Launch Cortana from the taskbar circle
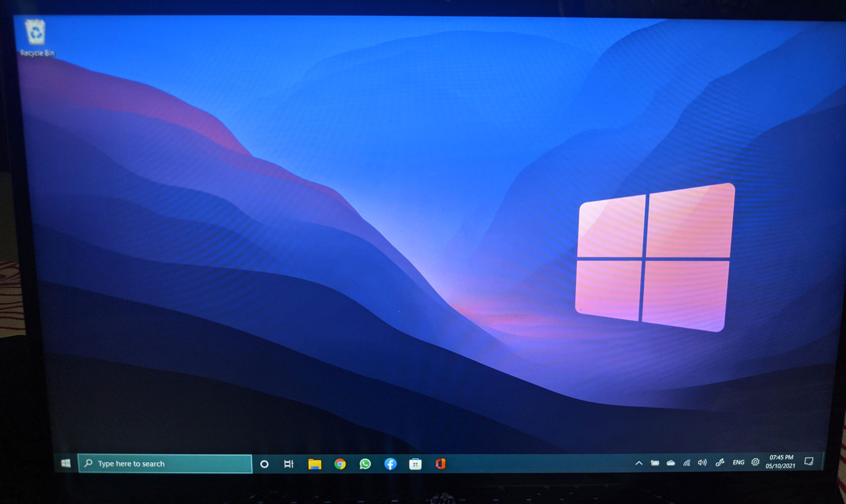Image resolution: width=846 pixels, height=504 pixels. coord(264,464)
